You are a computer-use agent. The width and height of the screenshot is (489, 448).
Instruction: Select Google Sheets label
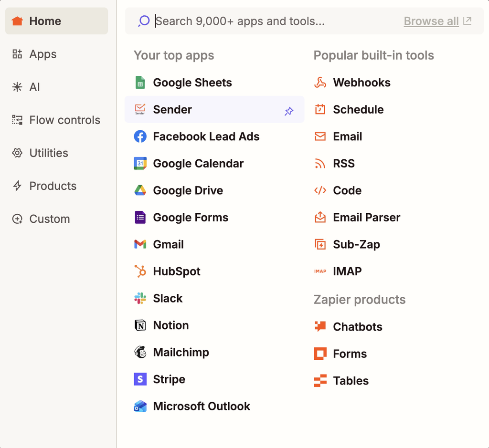192,83
